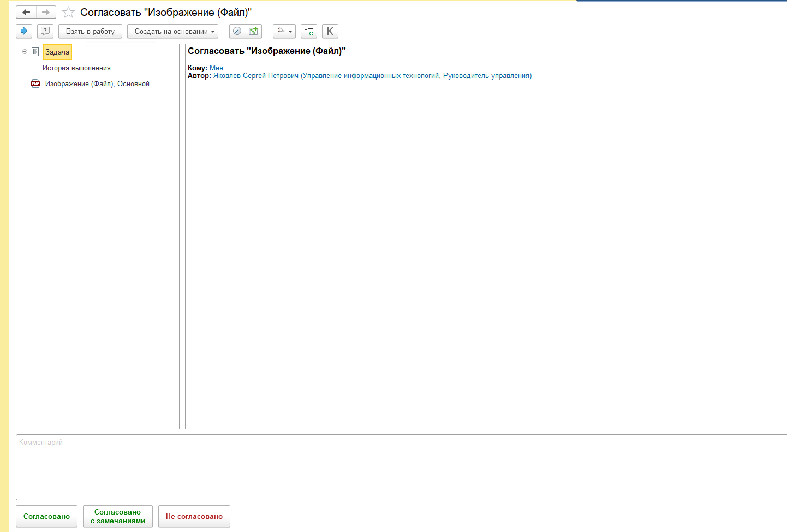Screen dimensions: 787x532
Task: Click the clock icon in toolbar
Action: (x=237, y=31)
